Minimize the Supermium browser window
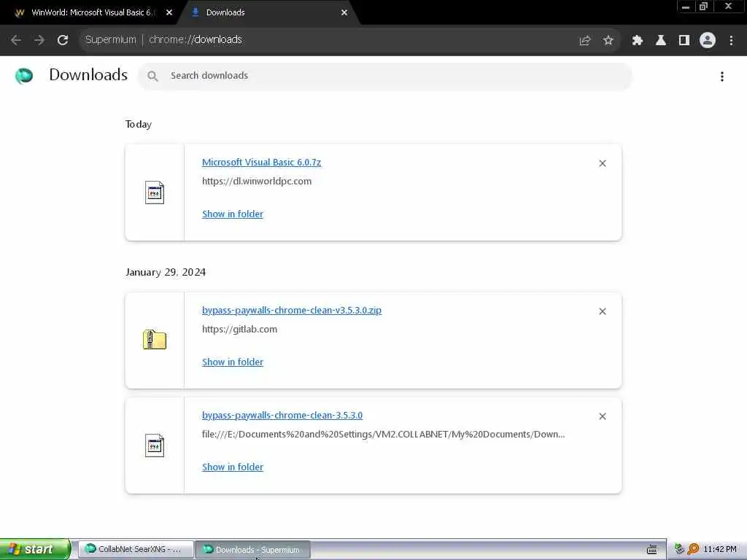Image resolution: width=747 pixels, height=560 pixels. (686, 7)
